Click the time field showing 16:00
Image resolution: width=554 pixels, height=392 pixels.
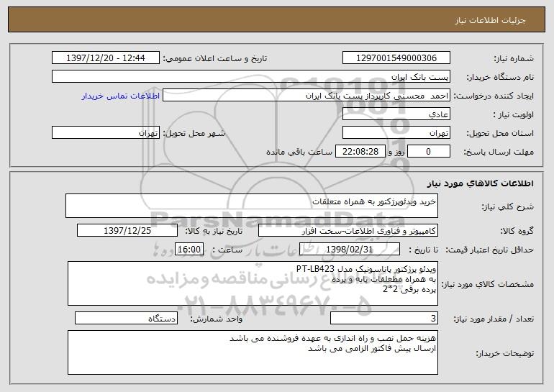point(189,250)
